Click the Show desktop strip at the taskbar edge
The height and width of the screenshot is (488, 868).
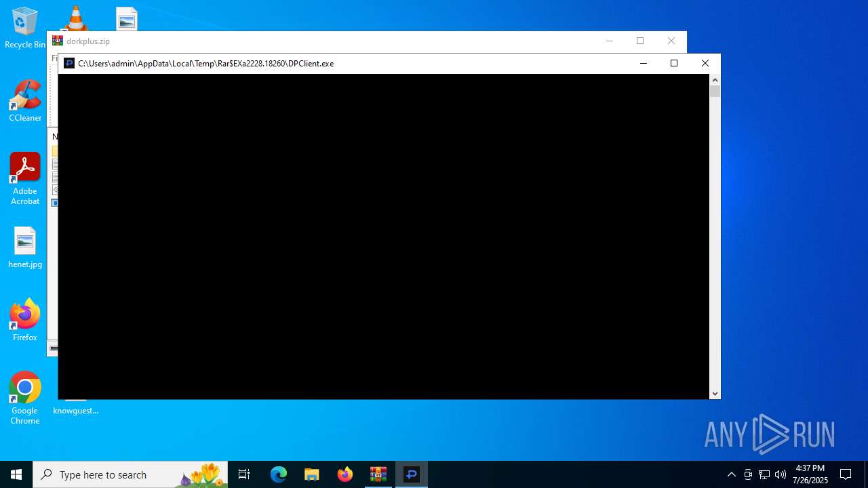click(x=866, y=474)
